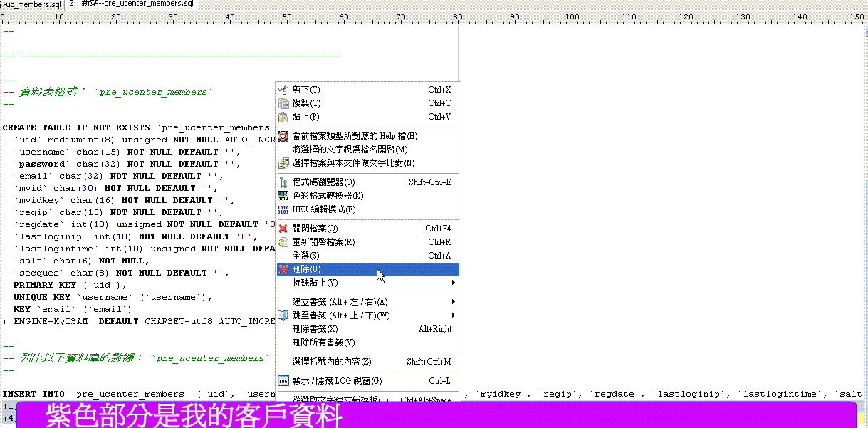Click the `secques` char(8) line

tap(122, 273)
